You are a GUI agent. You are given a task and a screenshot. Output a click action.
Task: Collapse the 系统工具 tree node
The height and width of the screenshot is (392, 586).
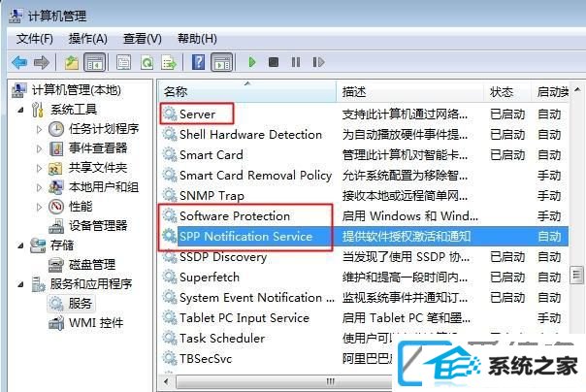(x=21, y=110)
